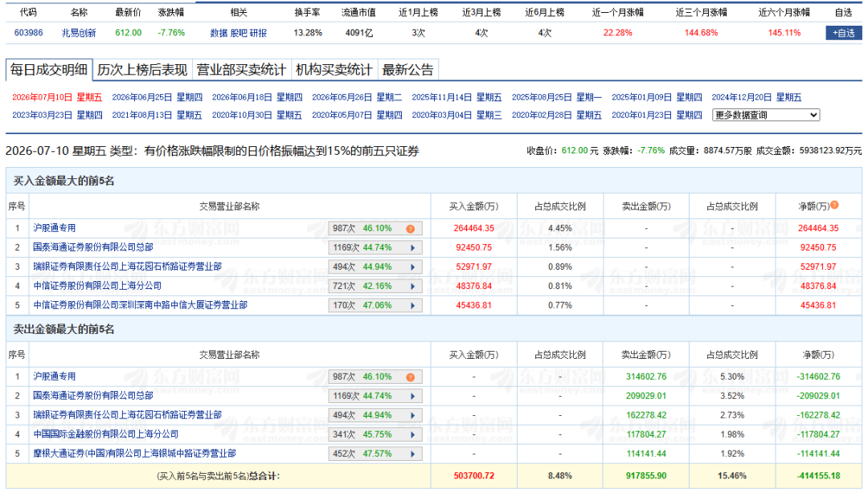This screenshot has width=868, height=493.
Task: Click orange info icon in 沪股通专用 sell row
Action: click(410, 377)
